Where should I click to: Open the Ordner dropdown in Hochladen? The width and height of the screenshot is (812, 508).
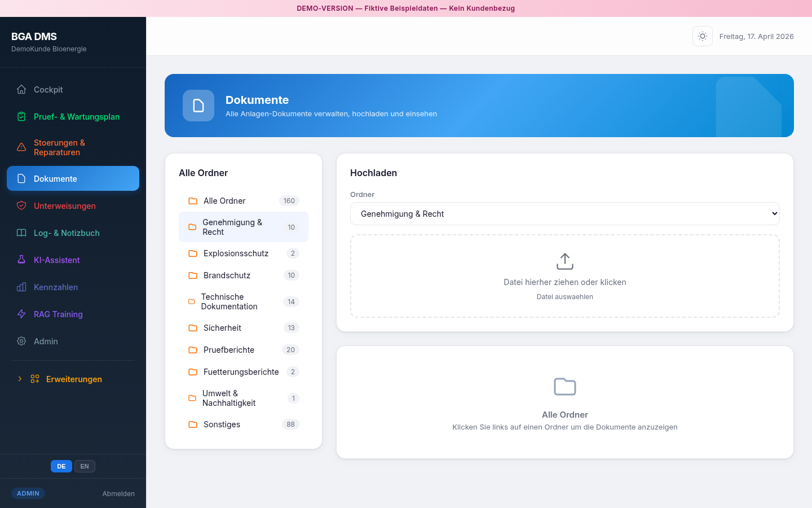pos(564,214)
